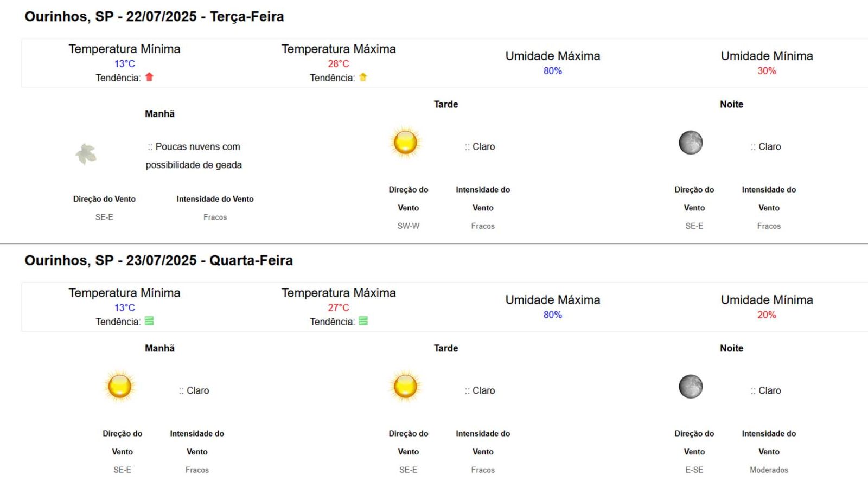The image size is (868, 481).
Task: Click the E-SE wind direction value
Action: pos(694,470)
